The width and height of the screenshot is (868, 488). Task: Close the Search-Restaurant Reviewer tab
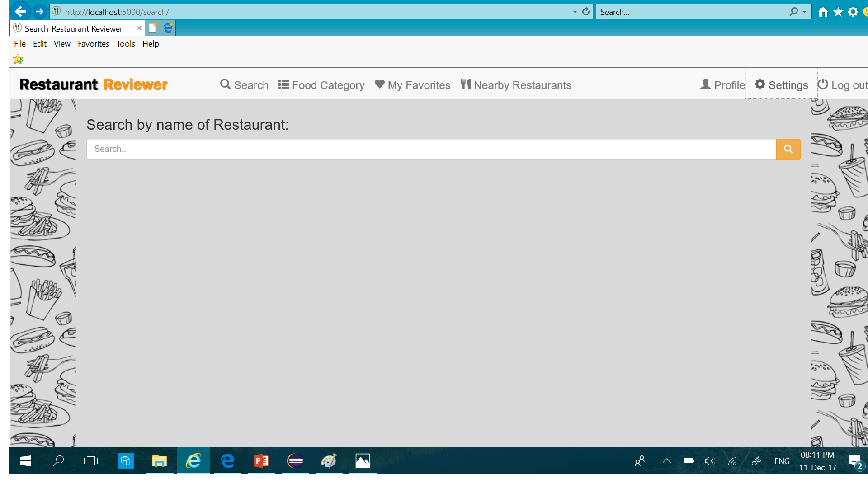click(x=139, y=28)
